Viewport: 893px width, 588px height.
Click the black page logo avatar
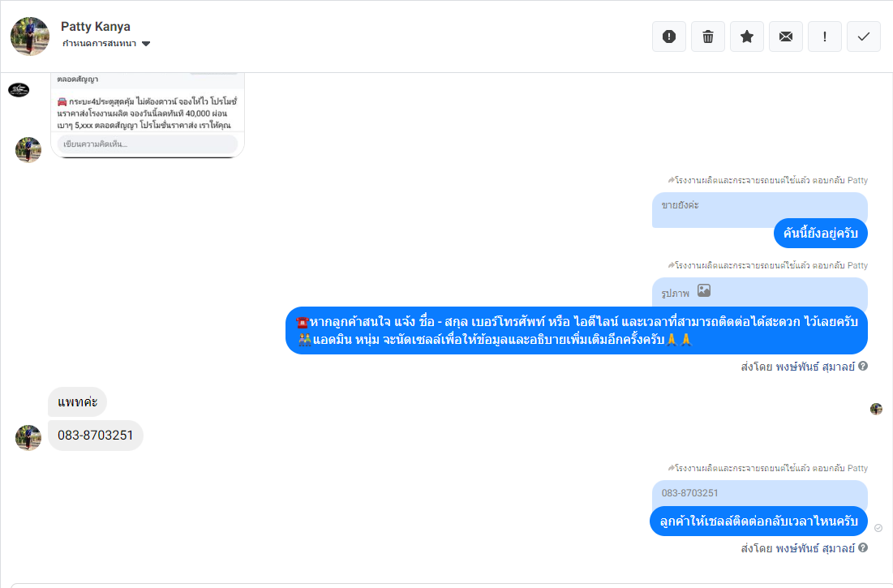coord(19,89)
